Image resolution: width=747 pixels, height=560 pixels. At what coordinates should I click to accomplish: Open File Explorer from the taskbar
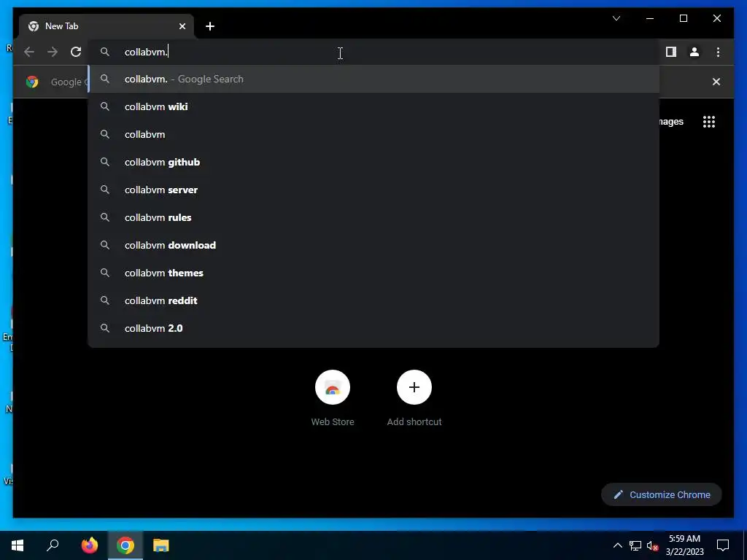[x=161, y=545]
